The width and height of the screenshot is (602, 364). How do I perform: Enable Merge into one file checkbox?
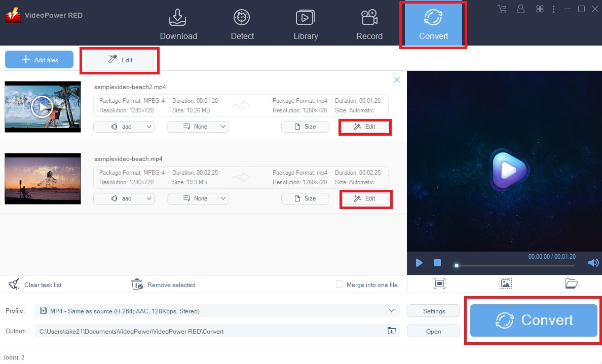tap(340, 284)
